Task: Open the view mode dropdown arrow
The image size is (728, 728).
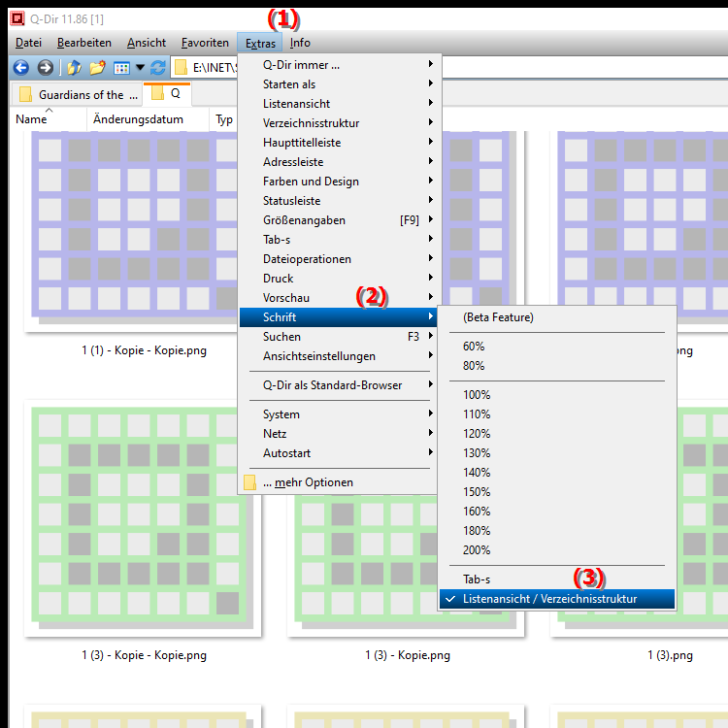Action: click(140, 68)
